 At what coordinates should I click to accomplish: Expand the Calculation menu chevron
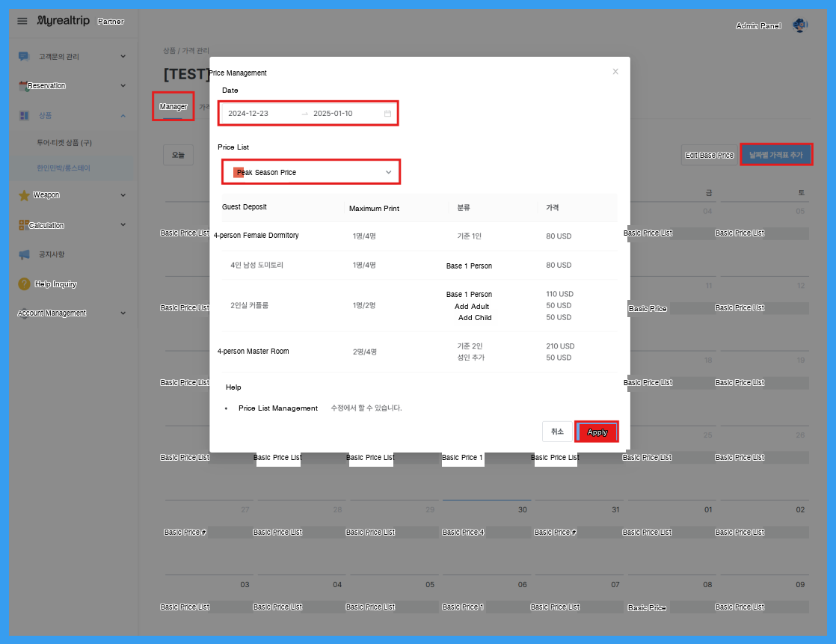click(x=123, y=224)
